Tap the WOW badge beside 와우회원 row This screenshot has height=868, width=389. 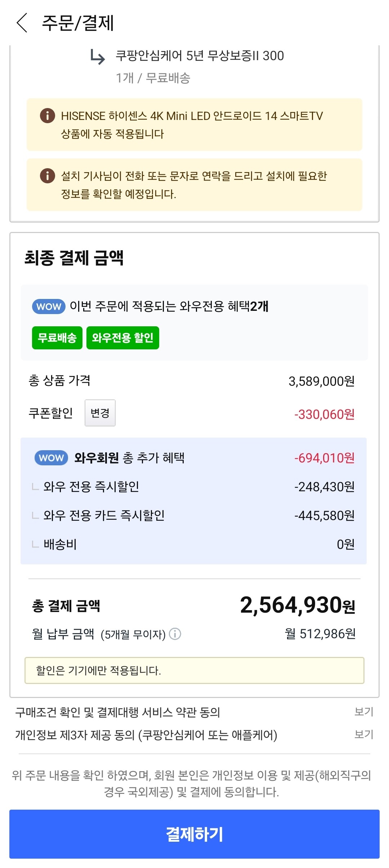click(51, 458)
